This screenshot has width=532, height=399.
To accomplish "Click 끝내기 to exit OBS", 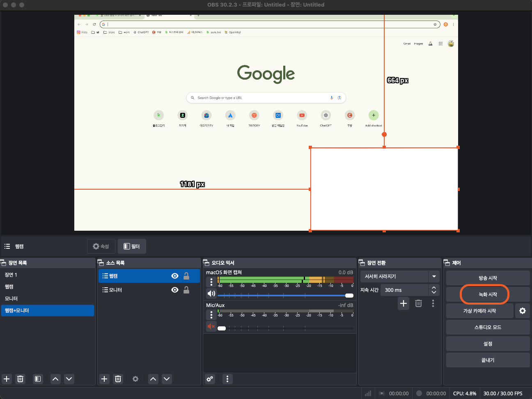I will point(488,360).
